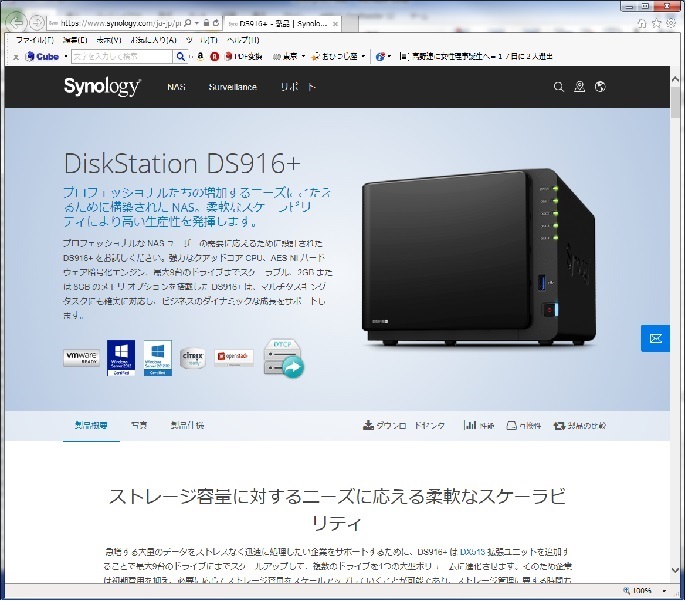The width and height of the screenshot is (686, 601).
Task: Click the new tab button beside DS916+ tab
Action: pyautogui.click(x=350, y=24)
